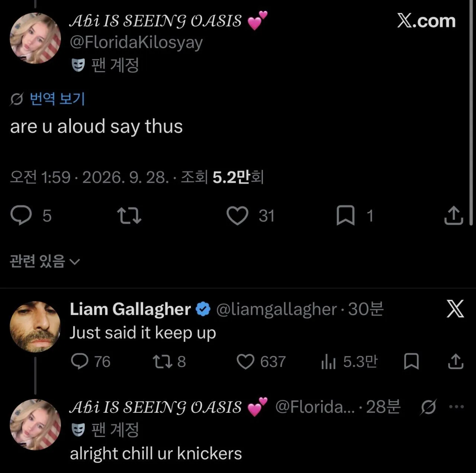Viewport: 476px width, 473px height.
Task: Share the main tweet via upload icon
Action: tap(454, 215)
